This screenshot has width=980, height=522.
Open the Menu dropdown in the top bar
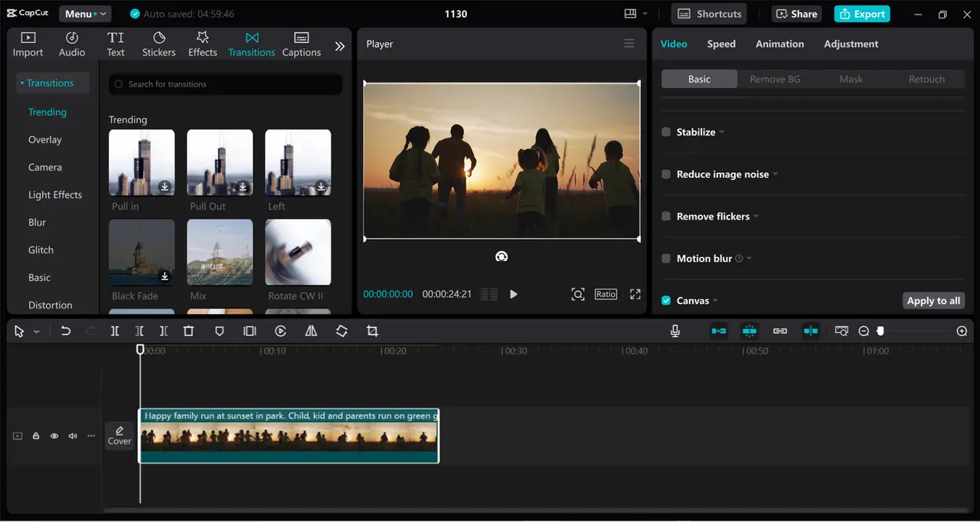84,13
